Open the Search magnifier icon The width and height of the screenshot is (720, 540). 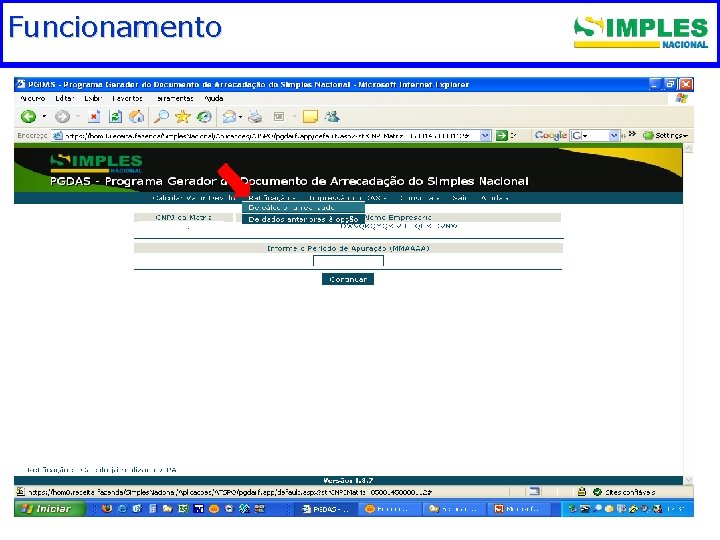click(x=161, y=117)
